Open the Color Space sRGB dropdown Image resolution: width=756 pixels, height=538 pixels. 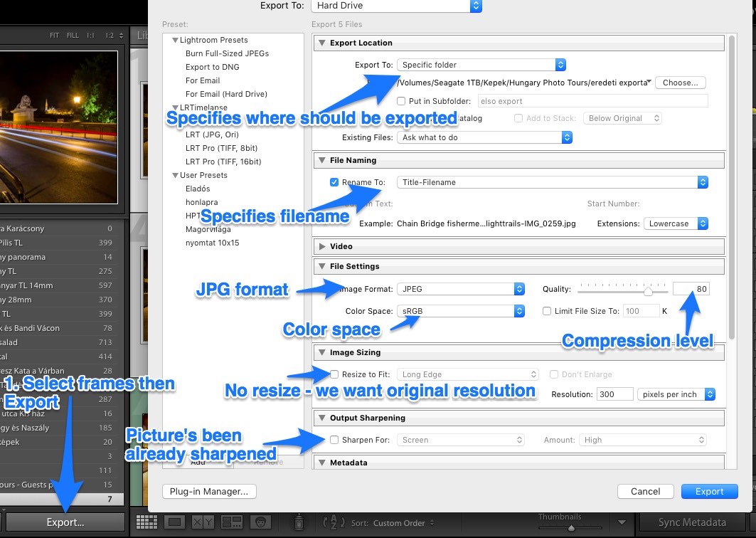pos(461,311)
